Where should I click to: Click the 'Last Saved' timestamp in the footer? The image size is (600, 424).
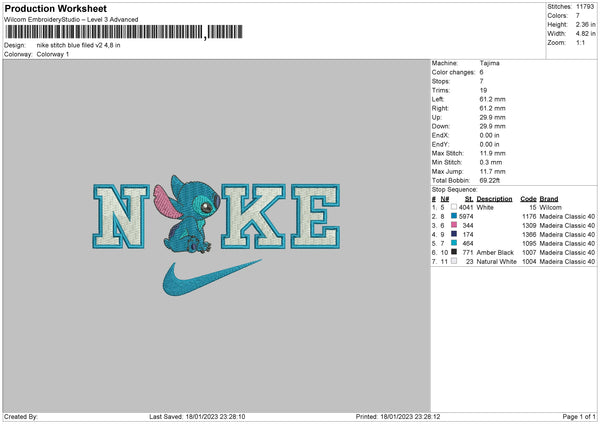[x=197, y=417]
